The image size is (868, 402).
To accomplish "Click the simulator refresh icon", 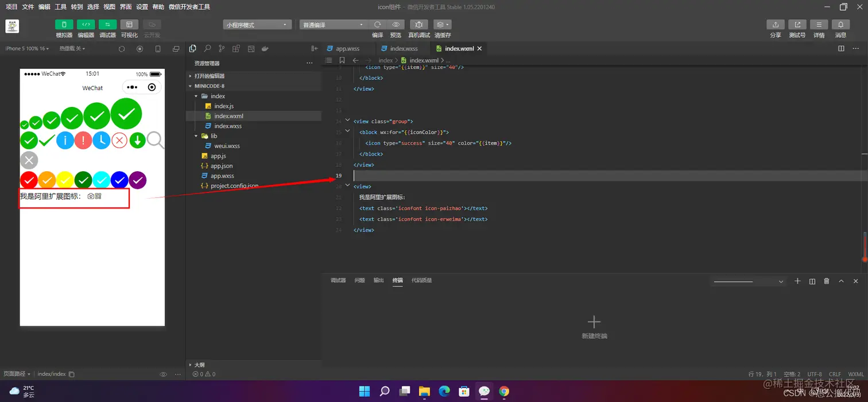I will (x=122, y=49).
